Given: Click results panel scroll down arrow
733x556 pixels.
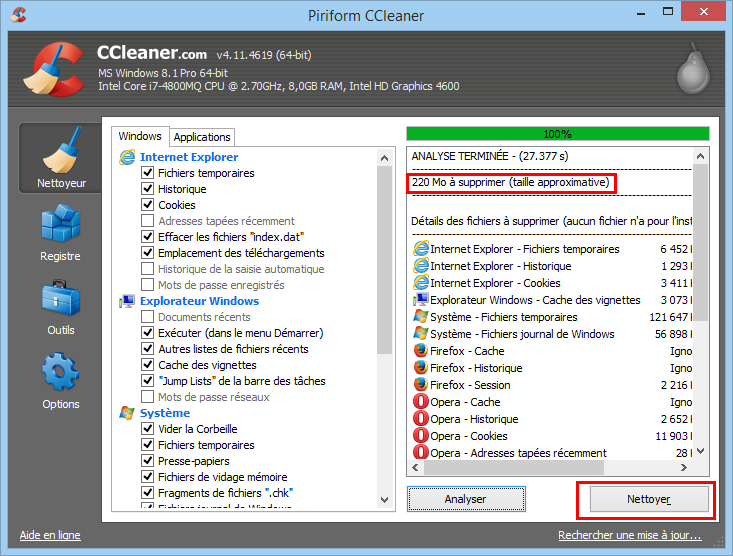Looking at the screenshot, I should [x=700, y=451].
